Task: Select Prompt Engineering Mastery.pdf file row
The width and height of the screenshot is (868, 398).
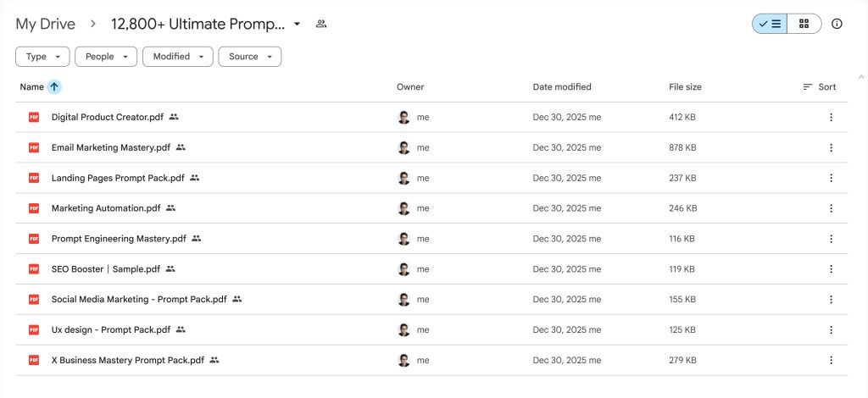Action: (x=119, y=239)
